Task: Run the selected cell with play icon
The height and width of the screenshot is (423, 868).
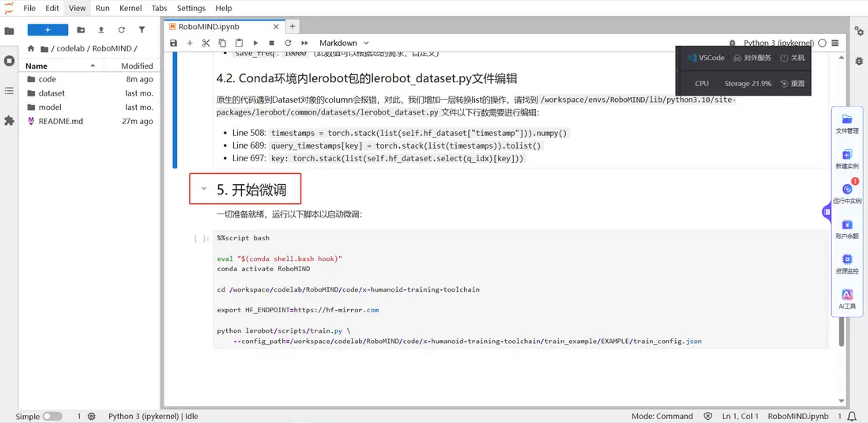Action: pyautogui.click(x=255, y=43)
